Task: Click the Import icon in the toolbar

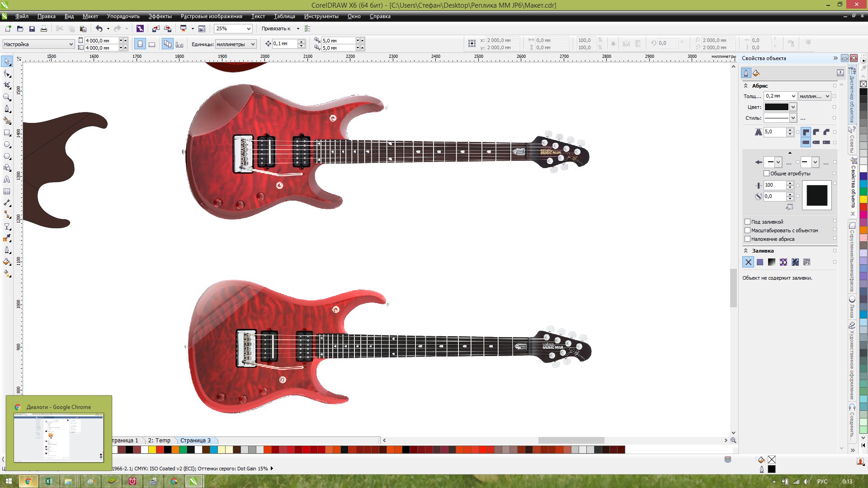Action: coord(156,28)
